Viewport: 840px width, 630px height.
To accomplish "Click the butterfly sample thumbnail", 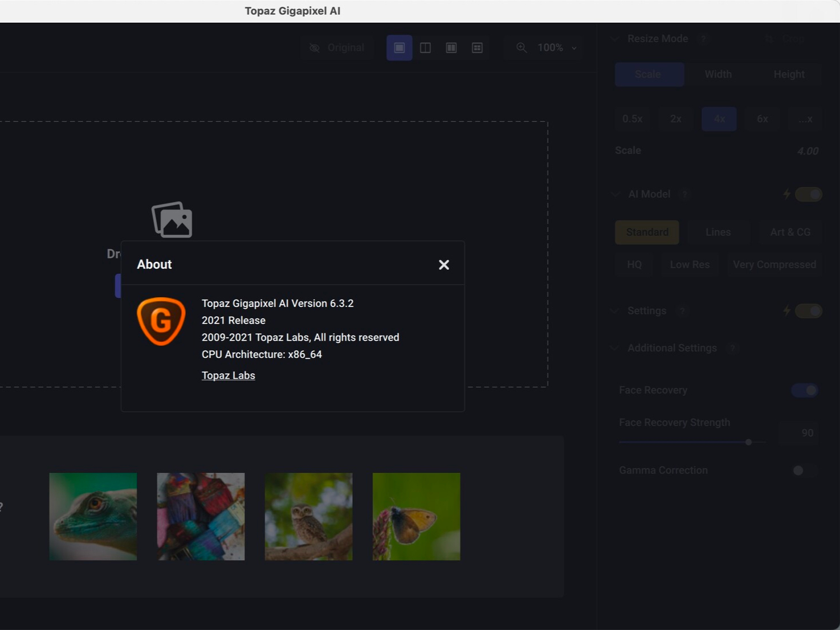I will [x=416, y=517].
